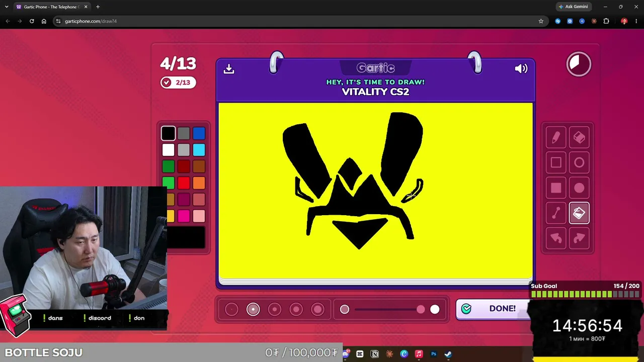644x362 pixels.
Task: Close the Gartic Phone tab
Action: pos(86,7)
